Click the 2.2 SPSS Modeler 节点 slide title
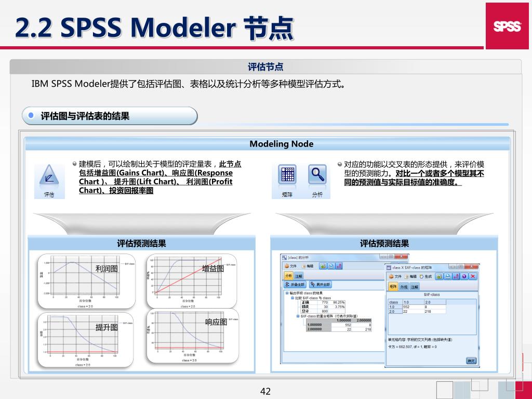Image resolution: width=532 pixels, height=399 pixels. pyautogui.click(x=154, y=27)
